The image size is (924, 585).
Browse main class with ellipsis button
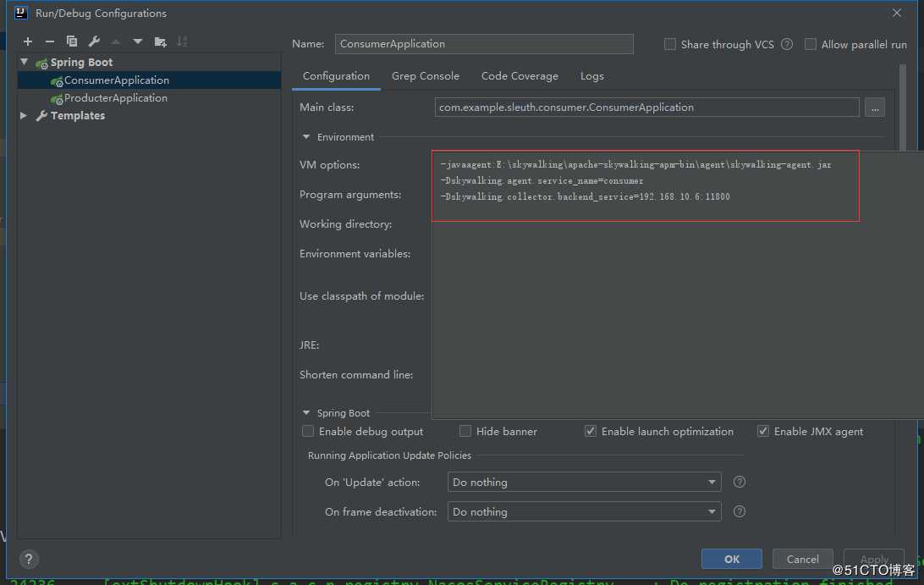coord(875,108)
